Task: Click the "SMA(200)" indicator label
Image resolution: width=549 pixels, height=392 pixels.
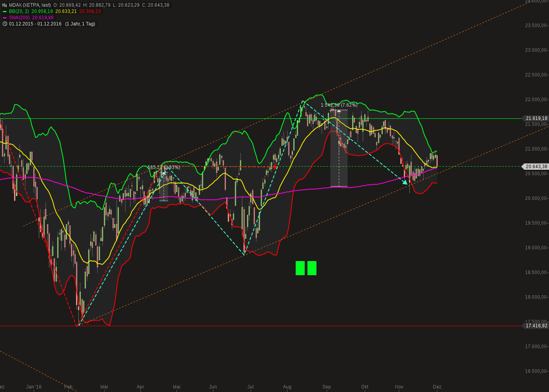Action: [20, 18]
